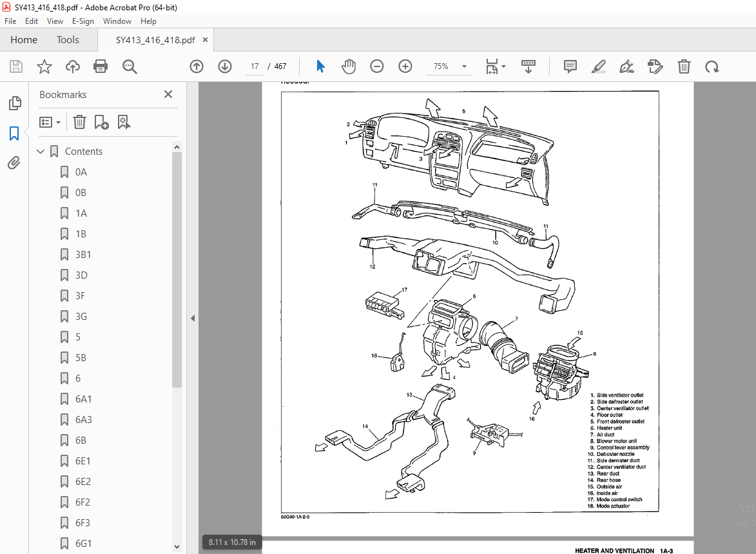This screenshot has width=756, height=554.
Task: Jump to bookmark 6E1
Action: coord(82,461)
